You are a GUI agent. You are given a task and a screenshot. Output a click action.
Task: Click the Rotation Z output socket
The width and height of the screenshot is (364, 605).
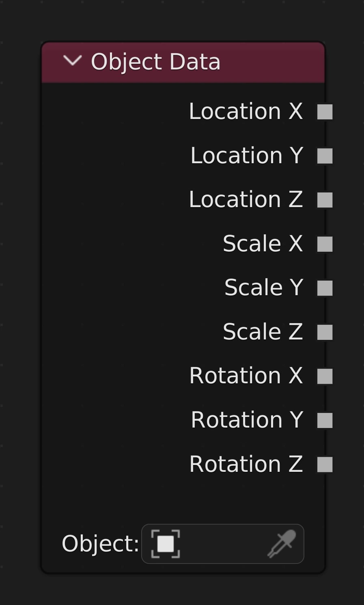325,465
